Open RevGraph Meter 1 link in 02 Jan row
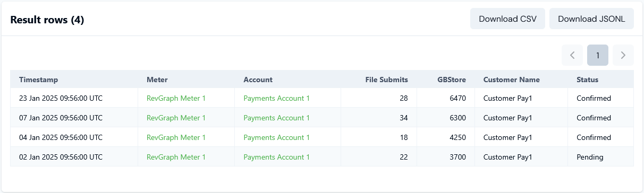The image size is (644, 193). [x=176, y=157]
